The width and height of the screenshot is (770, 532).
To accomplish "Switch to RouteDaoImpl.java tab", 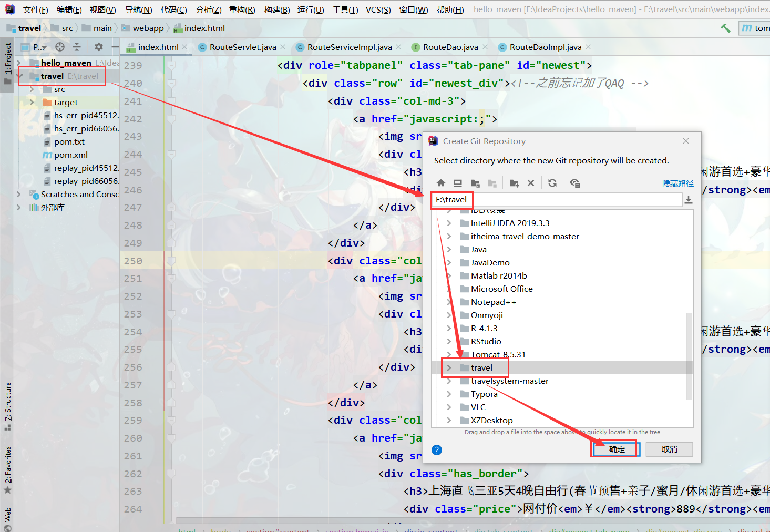I will pyautogui.click(x=546, y=47).
